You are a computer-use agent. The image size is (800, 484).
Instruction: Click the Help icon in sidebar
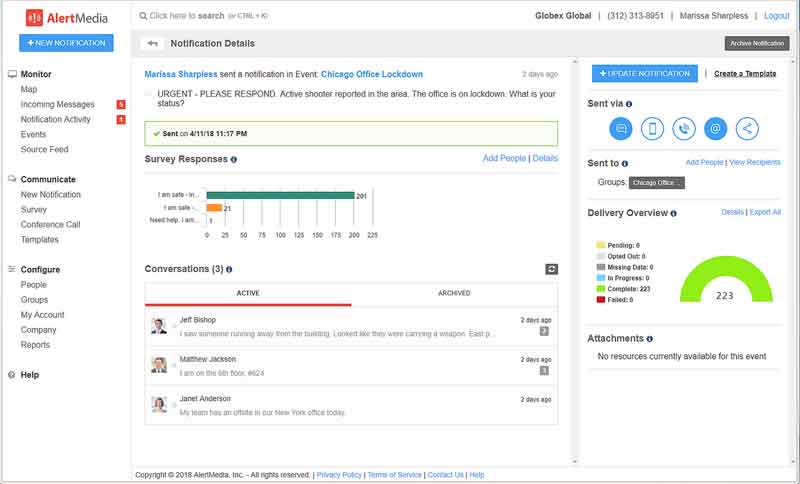tap(12, 375)
